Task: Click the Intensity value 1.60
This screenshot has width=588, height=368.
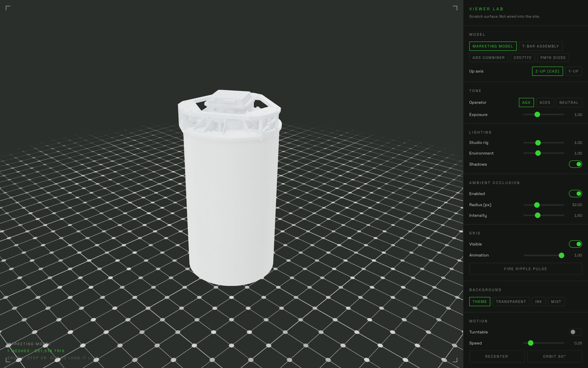Action: pos(578,216)
